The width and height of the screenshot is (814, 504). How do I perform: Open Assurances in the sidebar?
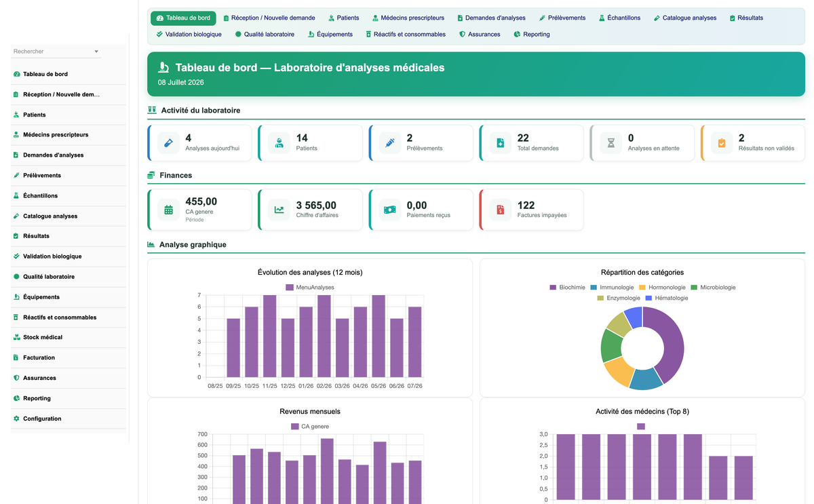[69, 378]
